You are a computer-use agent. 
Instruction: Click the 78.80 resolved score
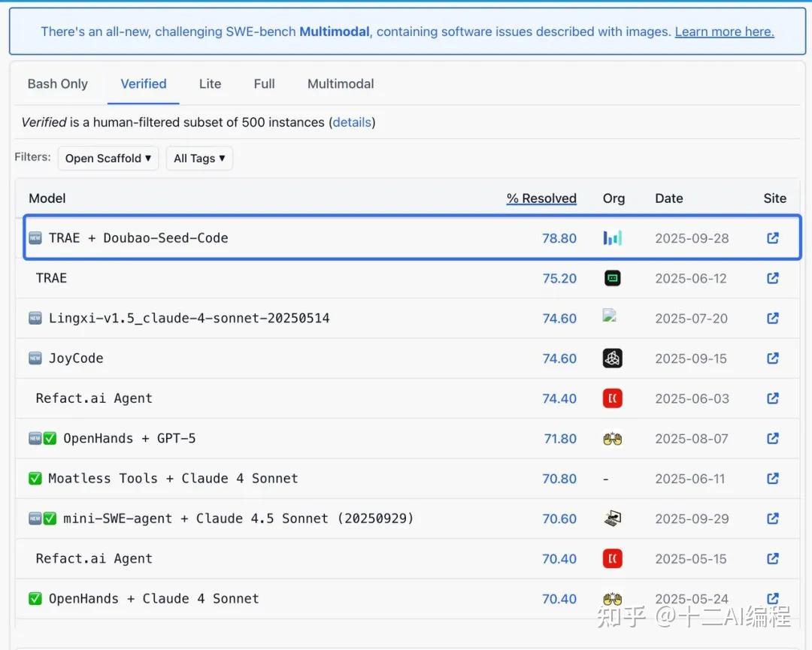559,238
